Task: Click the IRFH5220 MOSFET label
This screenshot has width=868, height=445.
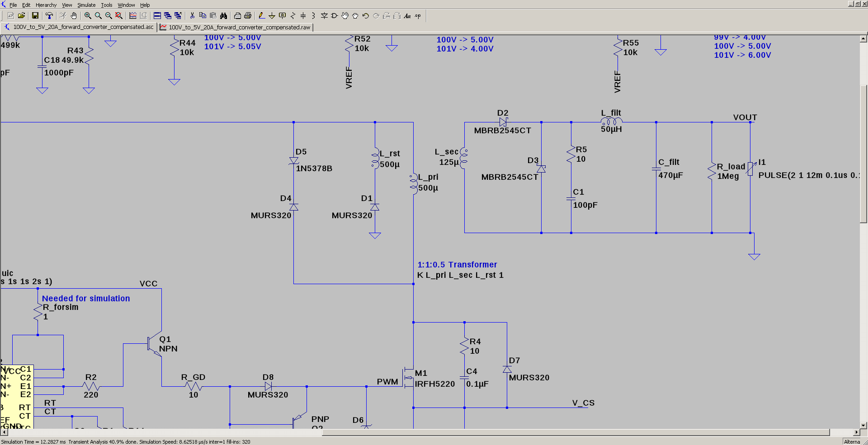Action: click(x=435, y=384)
